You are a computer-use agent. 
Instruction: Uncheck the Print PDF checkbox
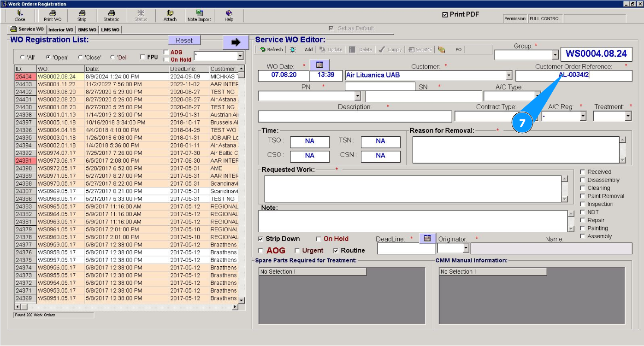[445, 15]
